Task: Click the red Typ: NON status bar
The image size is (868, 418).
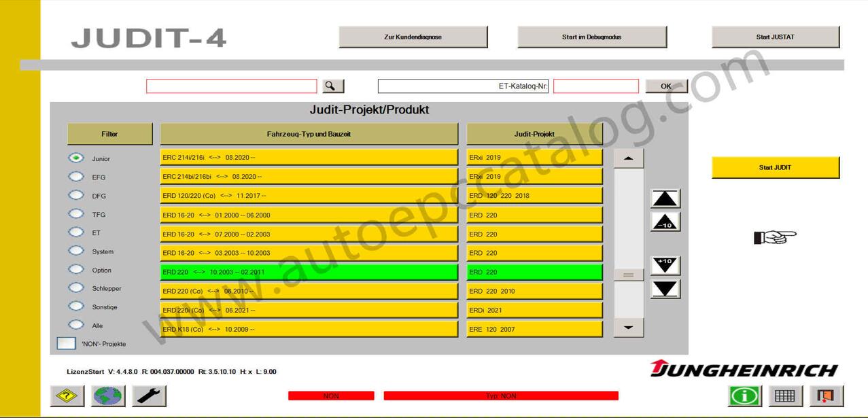Action: click(x=501, y=396)
